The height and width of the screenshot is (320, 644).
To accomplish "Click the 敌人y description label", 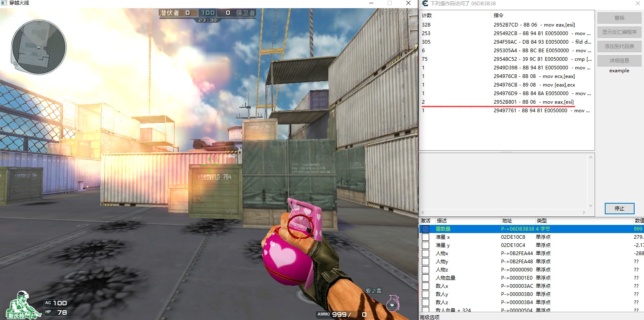I will point(442,294).
